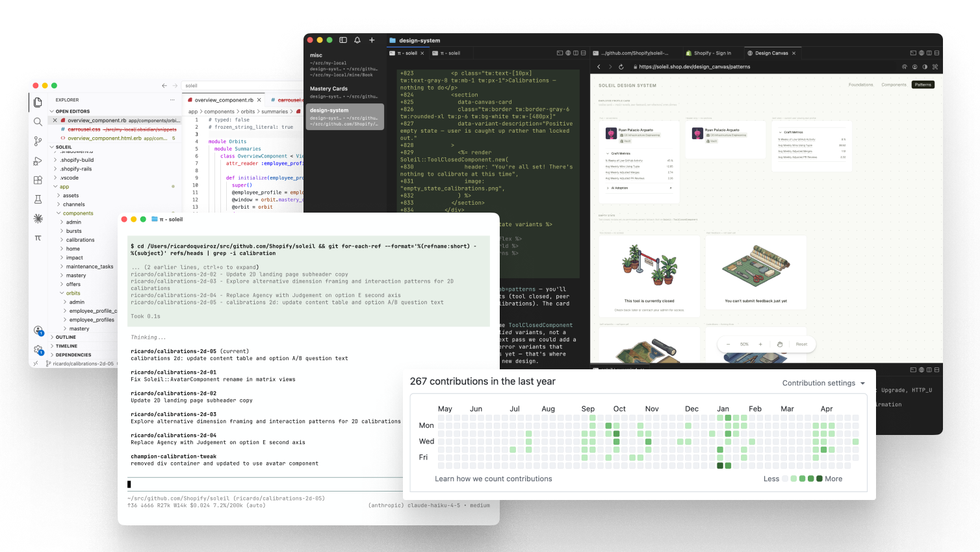Collapse the app folder in Explorer
The image size is (980, 552).
[x=64, y=187]
